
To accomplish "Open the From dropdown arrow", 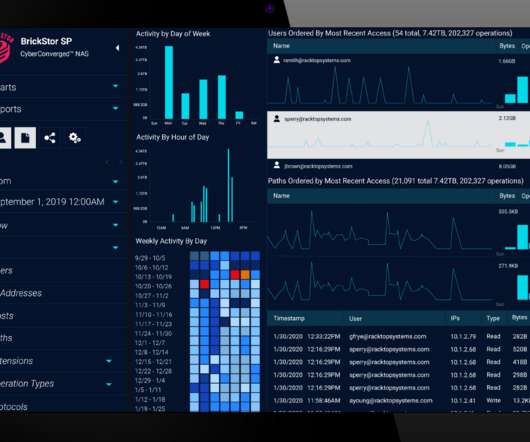I will tap(115, 181).
